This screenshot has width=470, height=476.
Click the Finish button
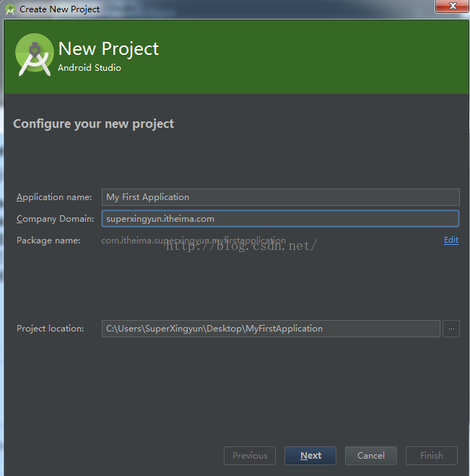pos(431,456)
